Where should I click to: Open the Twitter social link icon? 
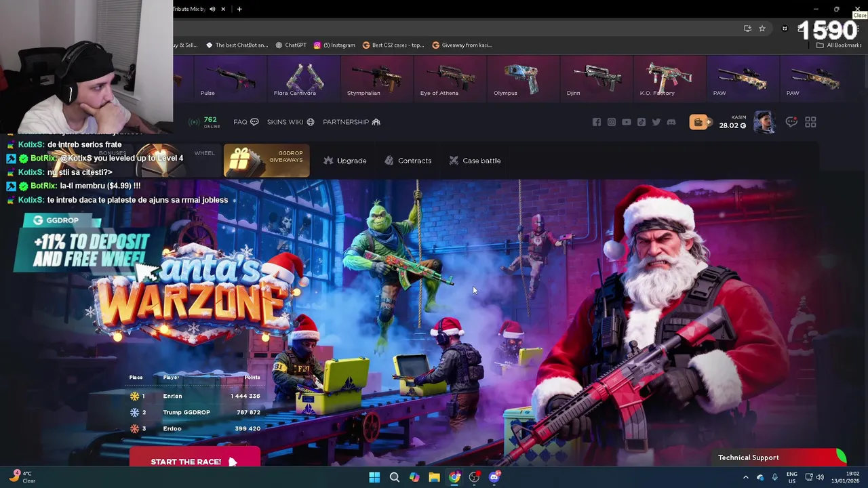click(x=656, y=122)
